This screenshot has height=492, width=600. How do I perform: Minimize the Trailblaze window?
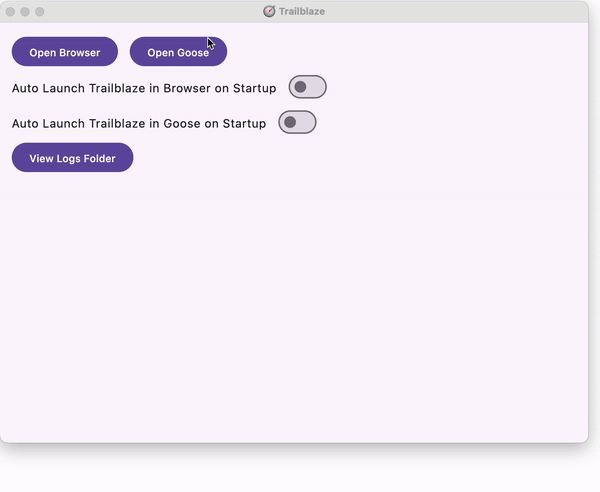point(25,12)
